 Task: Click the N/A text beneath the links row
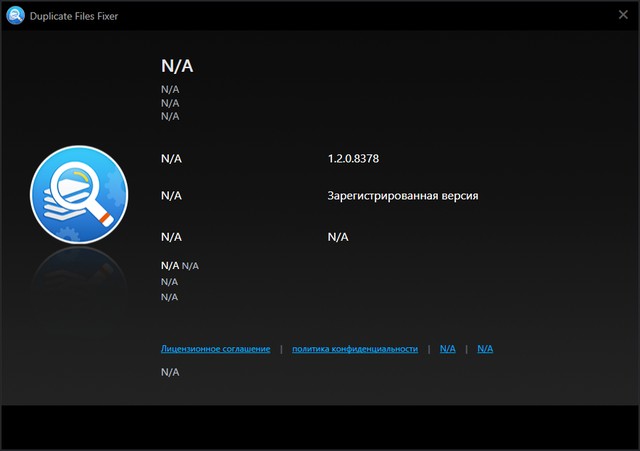point(170,372)
